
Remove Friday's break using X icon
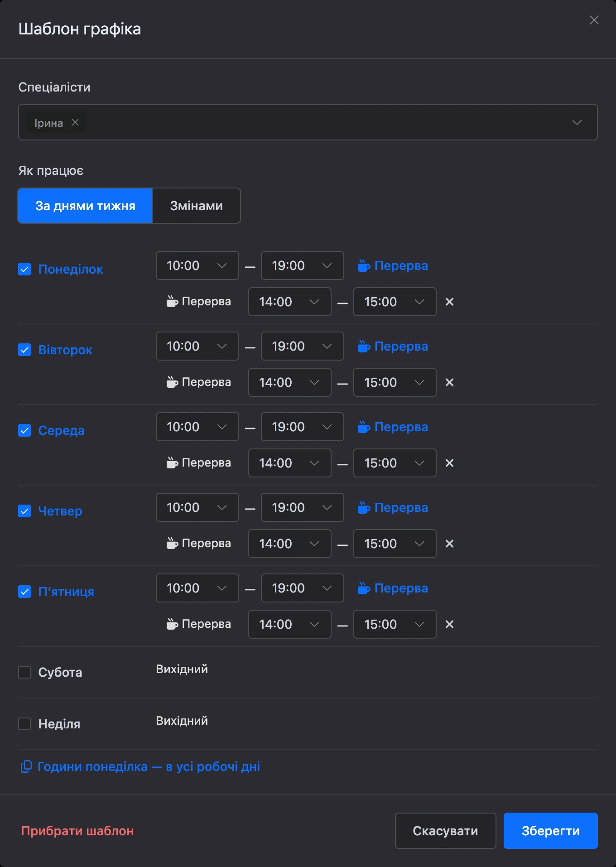tap(449, 624)
